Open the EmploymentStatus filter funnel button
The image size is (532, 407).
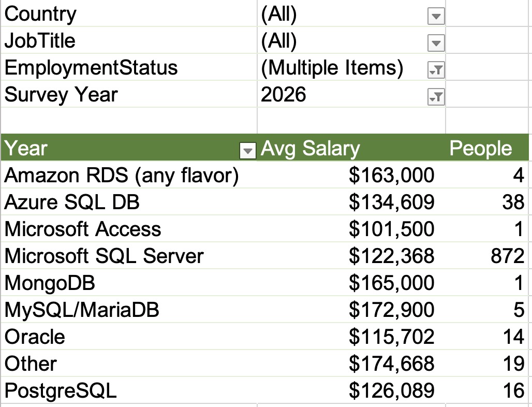[436, 70]
